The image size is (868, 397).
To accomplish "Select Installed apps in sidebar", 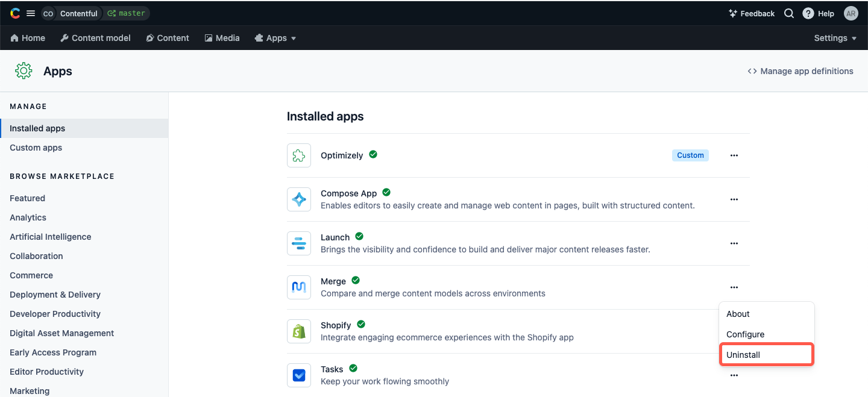I will 84,128.
